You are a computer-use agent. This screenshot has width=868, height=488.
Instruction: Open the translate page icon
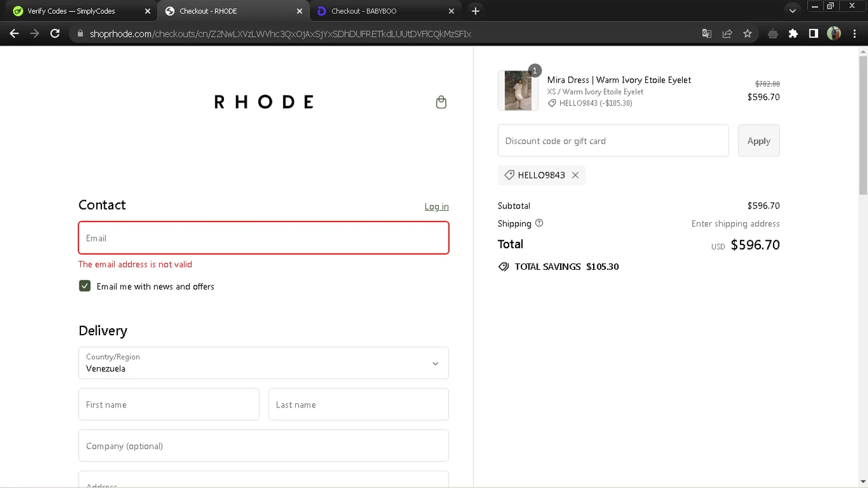point(707,34)
